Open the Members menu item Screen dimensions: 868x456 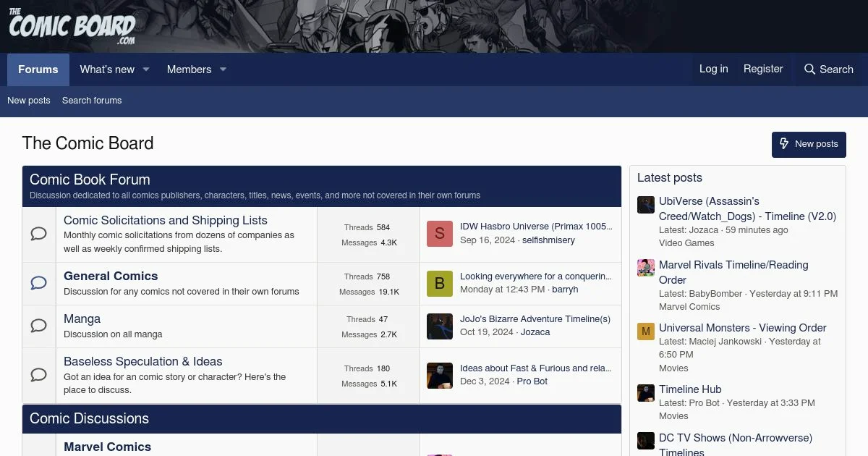[189, 69]
